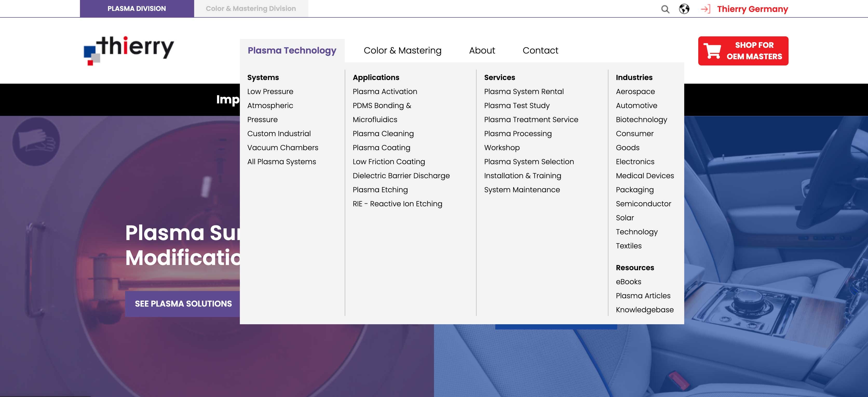This screenshot has width=868, height=397.
Task: Open Color & Mastering menu
Action: (402, 50)
